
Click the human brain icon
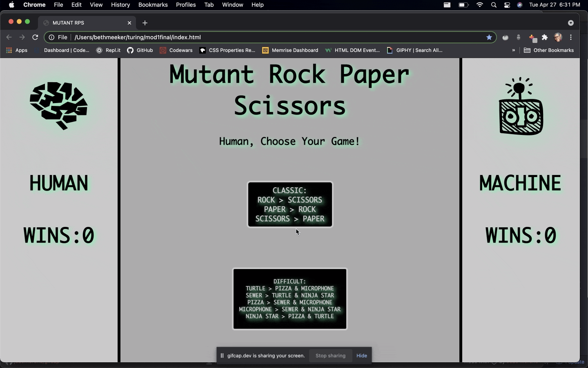59,106
